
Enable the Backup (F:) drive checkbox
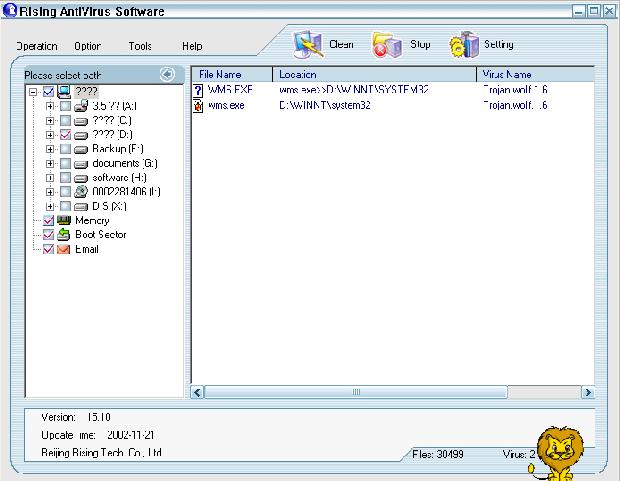[x=65, y=148]
